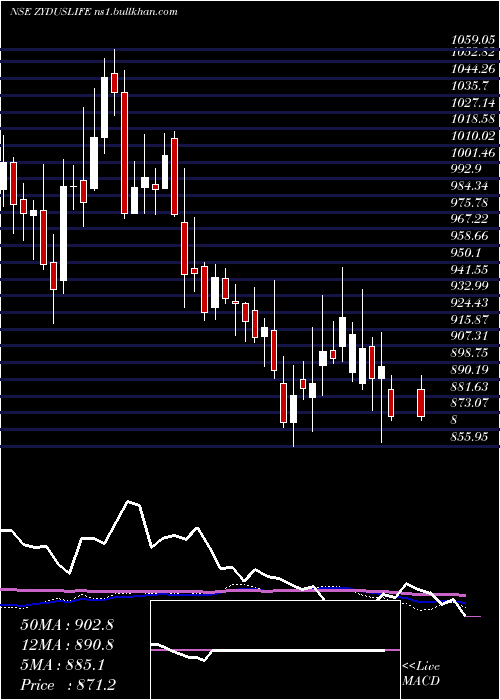
Task: Select the 1044.26 price axis label
Action: coord(472,69)
